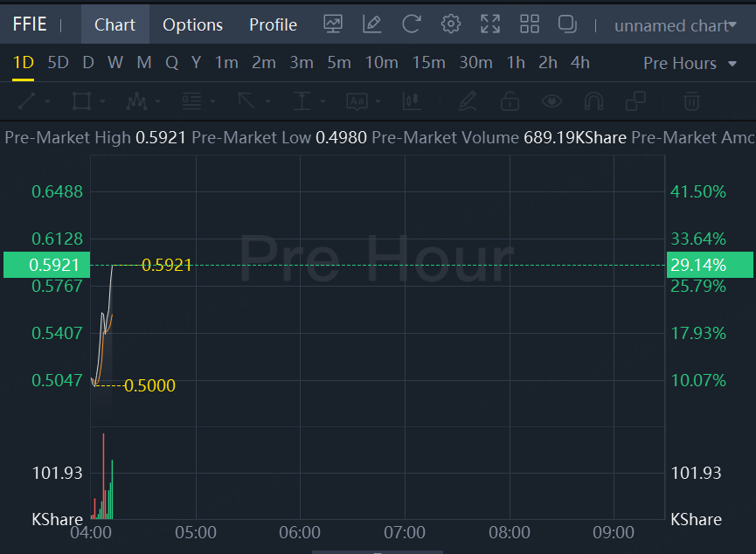
Task: Toggle the magnet snap mode
Action: pos(593,101)
